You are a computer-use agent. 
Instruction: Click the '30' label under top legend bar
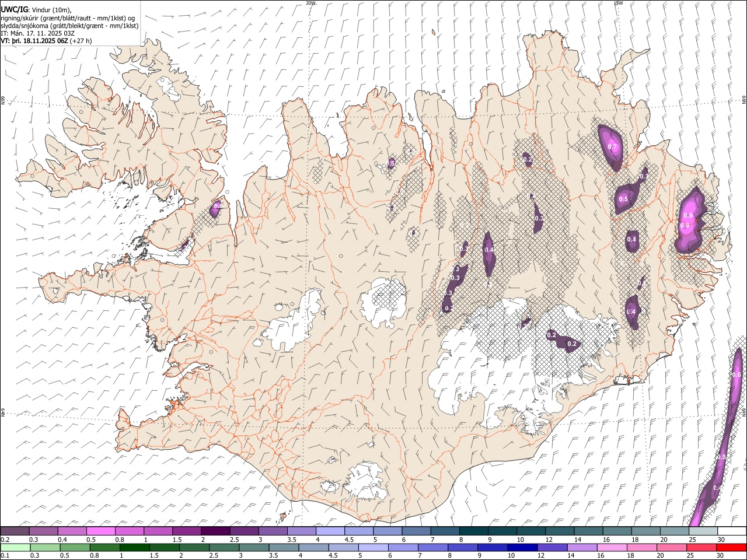[721, 539]
